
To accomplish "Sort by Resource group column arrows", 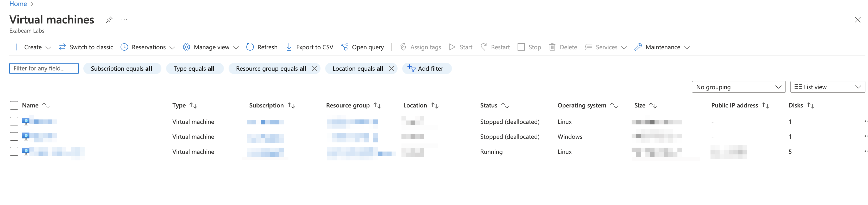I will point(378,106).
